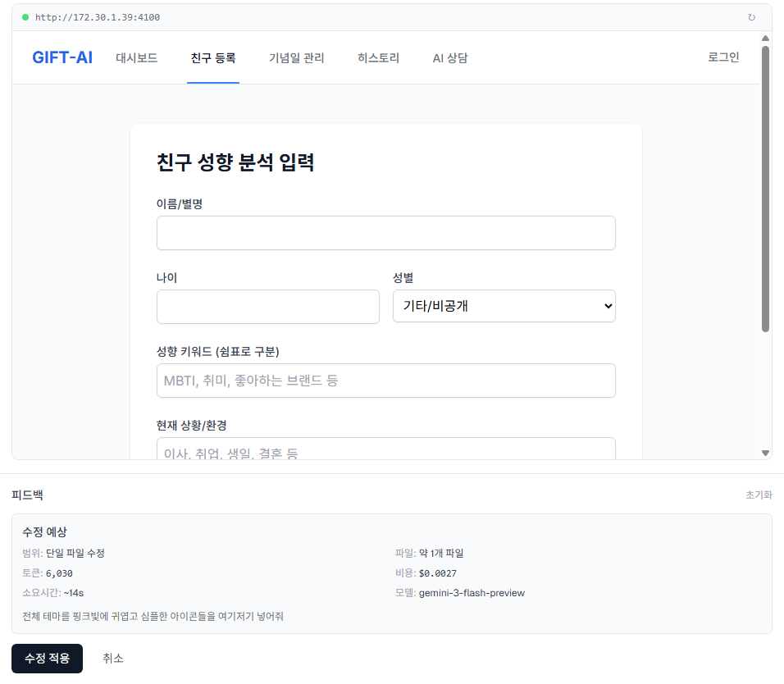Click the 취소 button

point(113,659)
